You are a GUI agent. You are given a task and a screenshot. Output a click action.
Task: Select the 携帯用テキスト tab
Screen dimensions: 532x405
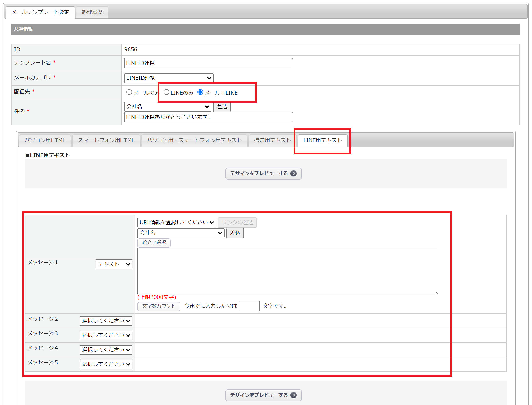(x=272, y=140)
